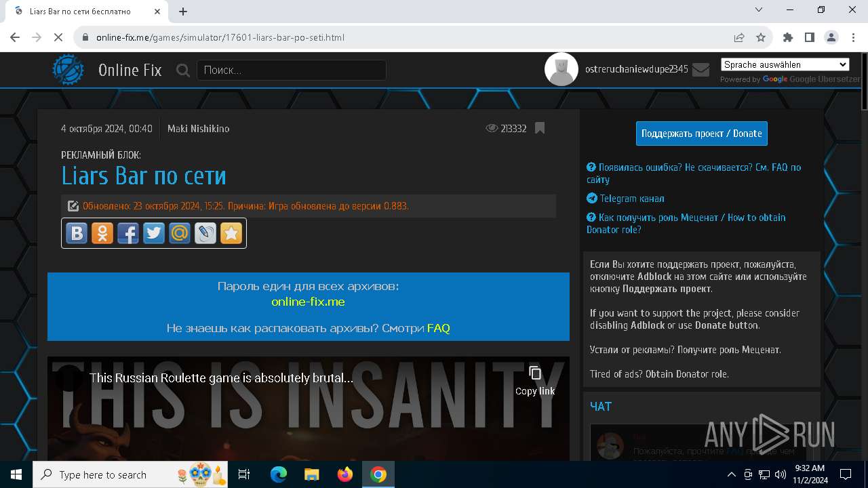Share on Twitter
The height and width of the screenshot is (488, 868).
click(x=154, y=233)
